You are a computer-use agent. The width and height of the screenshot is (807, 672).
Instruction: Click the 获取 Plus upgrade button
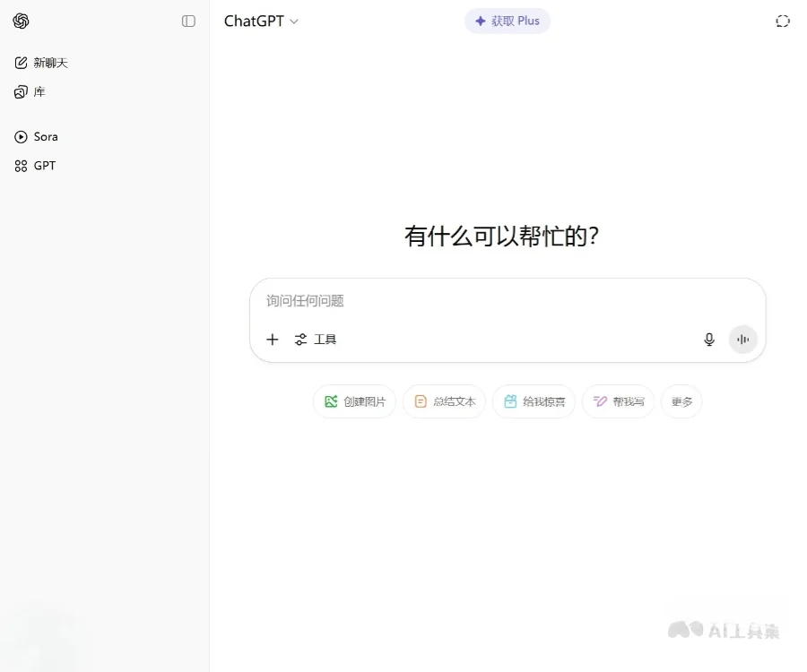[508, 21]
